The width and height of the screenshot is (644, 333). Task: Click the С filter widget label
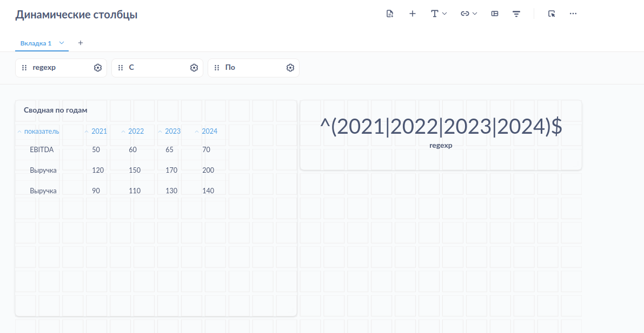[131, 68]
